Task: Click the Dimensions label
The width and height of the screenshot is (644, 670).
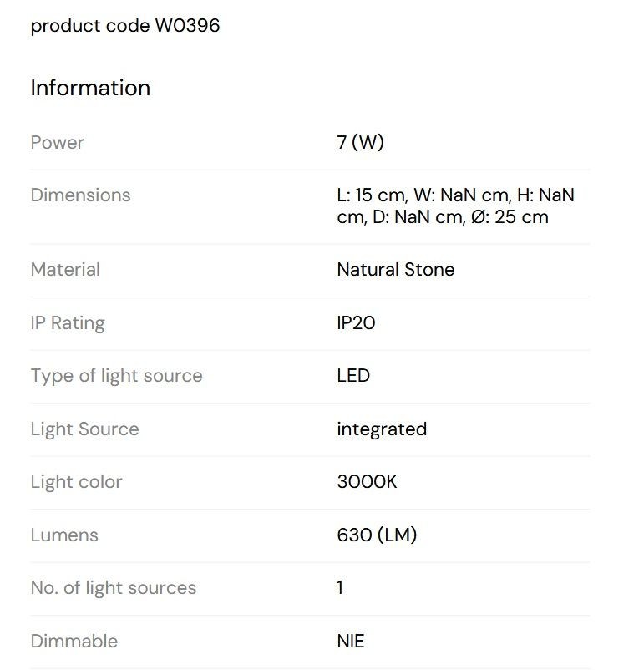Action: pos(80,195)
